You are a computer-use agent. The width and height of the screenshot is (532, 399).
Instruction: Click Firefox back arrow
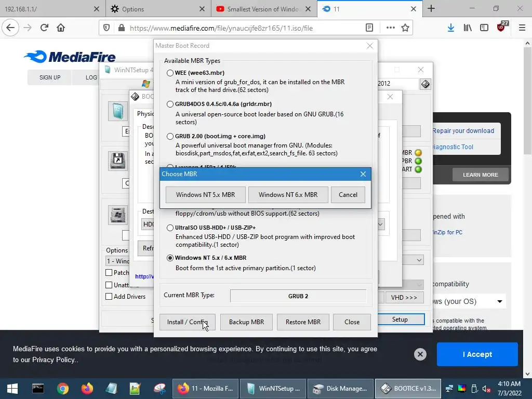coord(10,28)
